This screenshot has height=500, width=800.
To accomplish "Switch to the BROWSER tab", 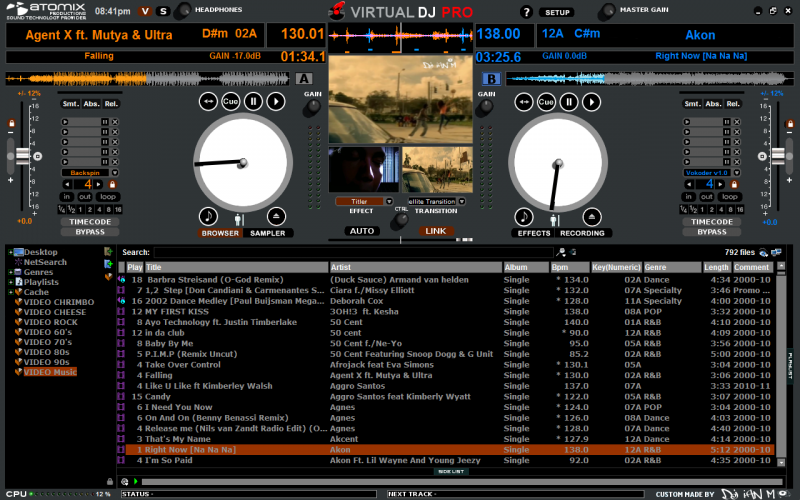I will coord(220,233).
